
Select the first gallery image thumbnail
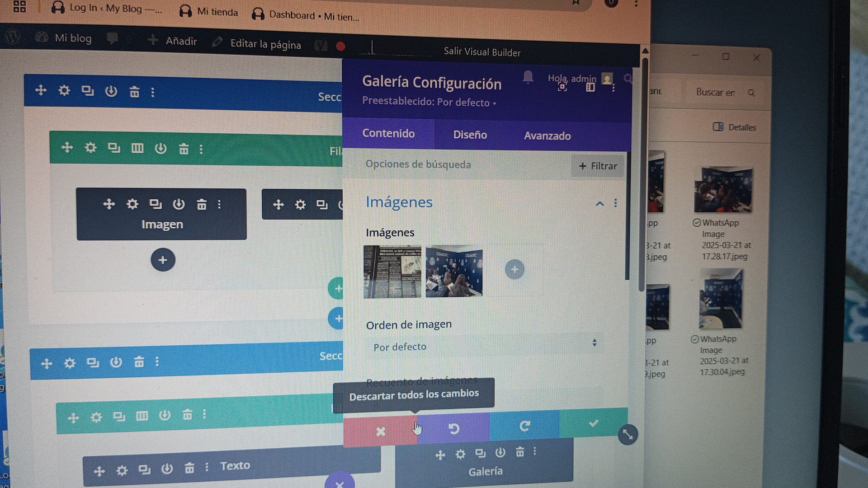click(392, 272)
